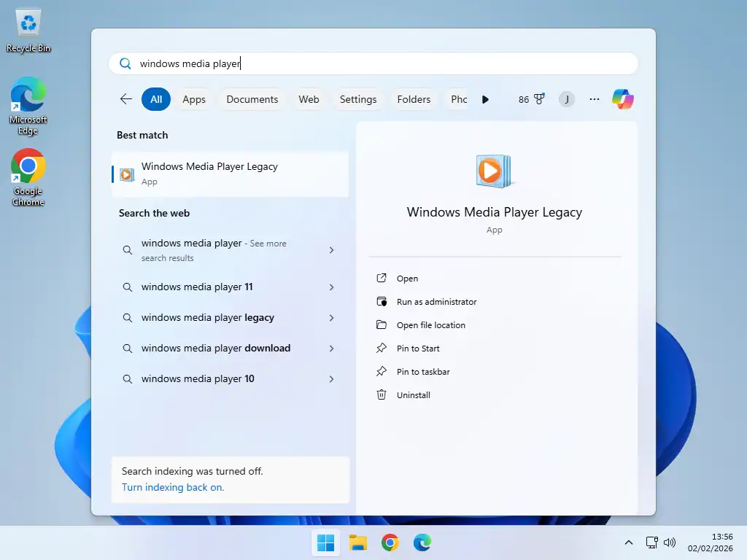
Task: Show hidden taskbar icons with the chevron
Action: pos(628,542)
